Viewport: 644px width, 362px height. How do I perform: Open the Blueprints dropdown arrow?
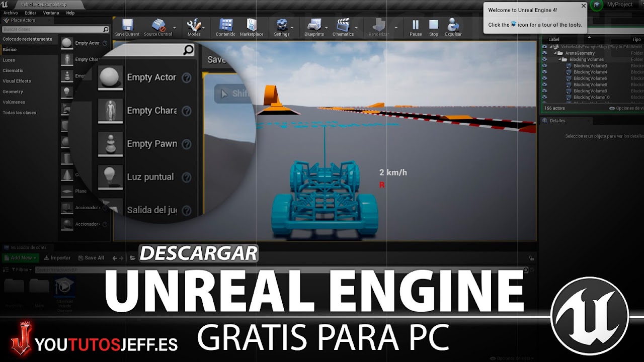coord(327,28)
